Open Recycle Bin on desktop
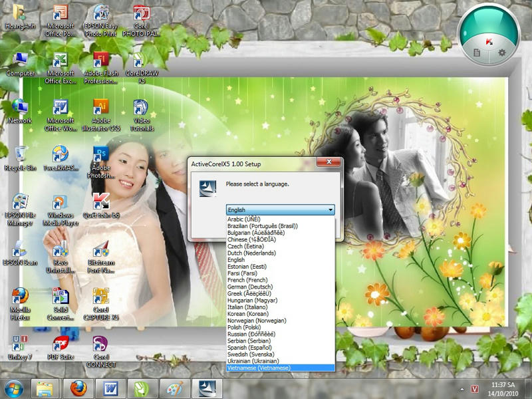This screenshot has height=399, width=532. click(20, 155)
